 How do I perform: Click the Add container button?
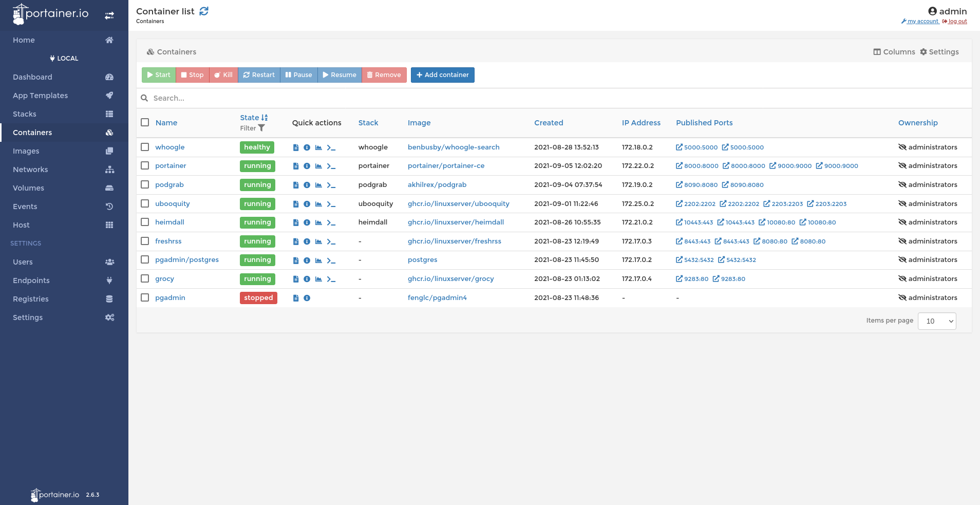(x=443, y=75)
